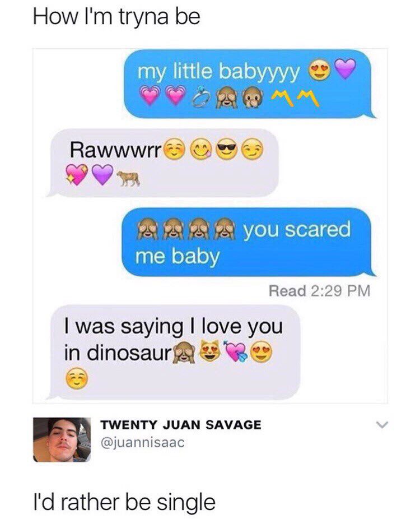Tap the speak-no-evil monkey emoji

coord(253,96)
